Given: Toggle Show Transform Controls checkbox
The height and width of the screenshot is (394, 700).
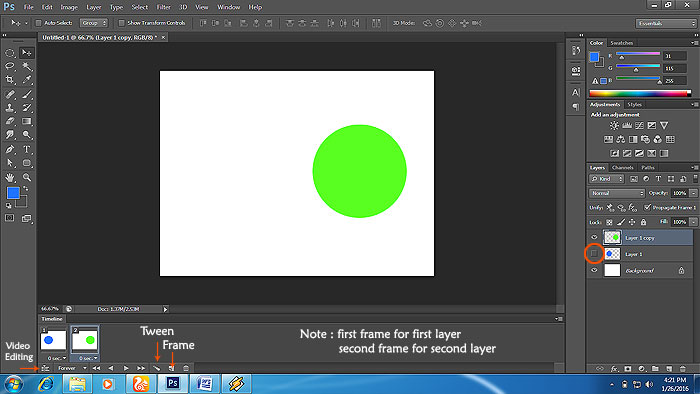Looking at the screenshot, I should point(121,23).
